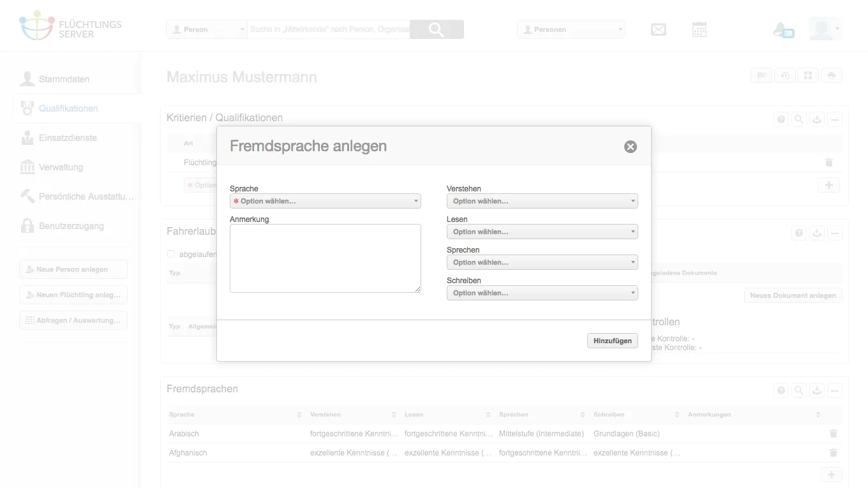Open the Verstehen level dropdown
The image size is (868, 488).
tap(542, 201)
